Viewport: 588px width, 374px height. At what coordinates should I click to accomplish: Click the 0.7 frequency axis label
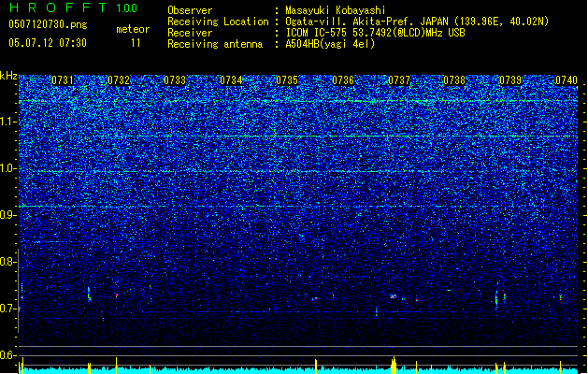click(7, 309)
